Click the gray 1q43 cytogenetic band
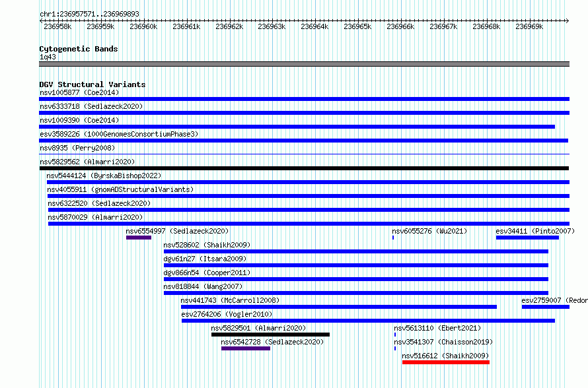Viewport: 588px width, 388px height. [x=304, y=64]
